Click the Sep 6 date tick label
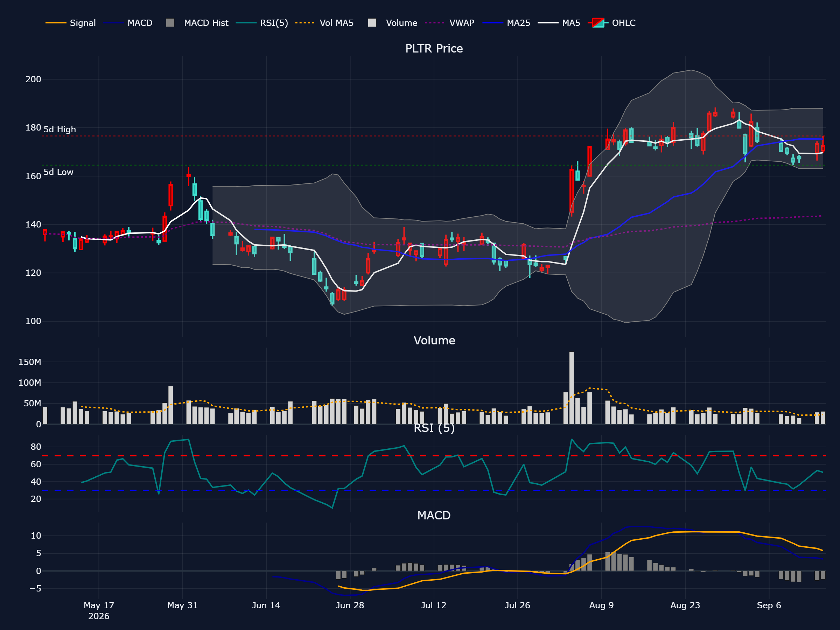 (x=769, y=605)
